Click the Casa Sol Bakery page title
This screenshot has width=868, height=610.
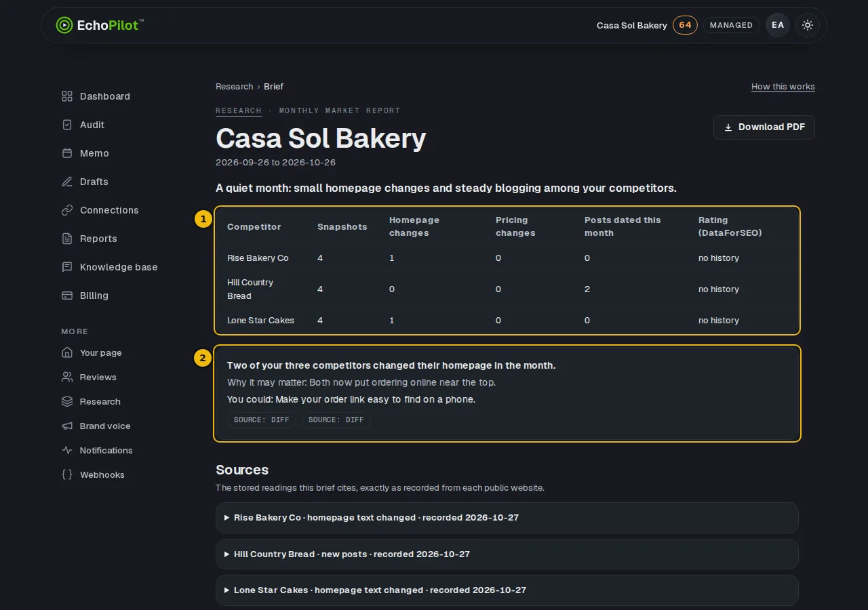tap(321, 138)
